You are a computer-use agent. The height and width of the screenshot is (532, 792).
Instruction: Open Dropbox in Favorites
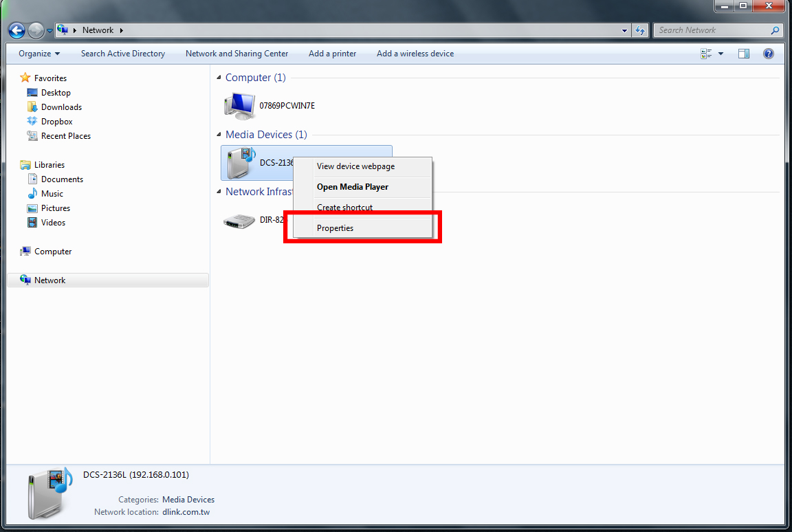pos(56,122)
